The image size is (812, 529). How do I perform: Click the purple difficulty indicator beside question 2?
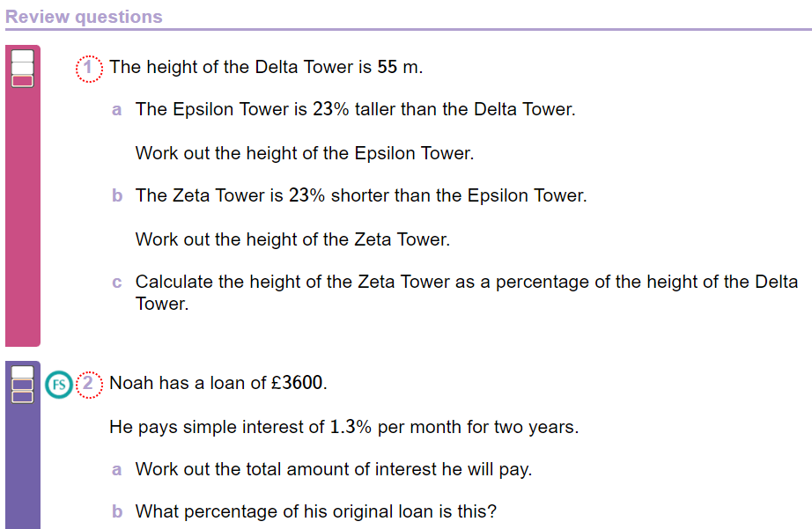click(x=22, y=385)
